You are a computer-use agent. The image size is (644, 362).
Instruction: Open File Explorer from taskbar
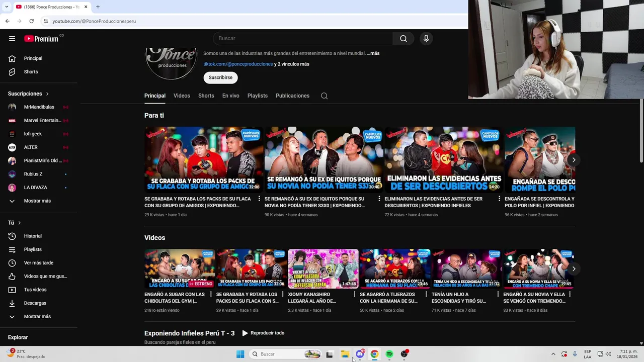[x=345, y=354]
